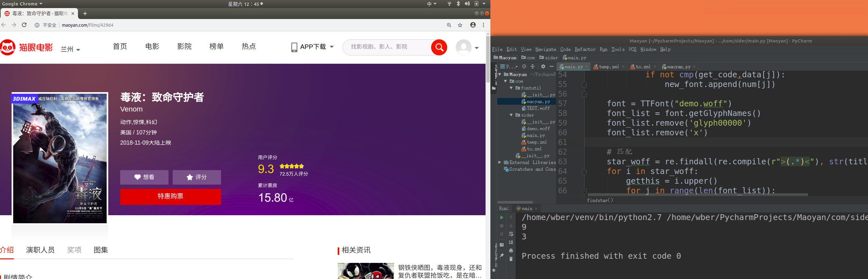Open Chrome three-dot menu
This screenshot has width=868, height=279.
[484, 25]
